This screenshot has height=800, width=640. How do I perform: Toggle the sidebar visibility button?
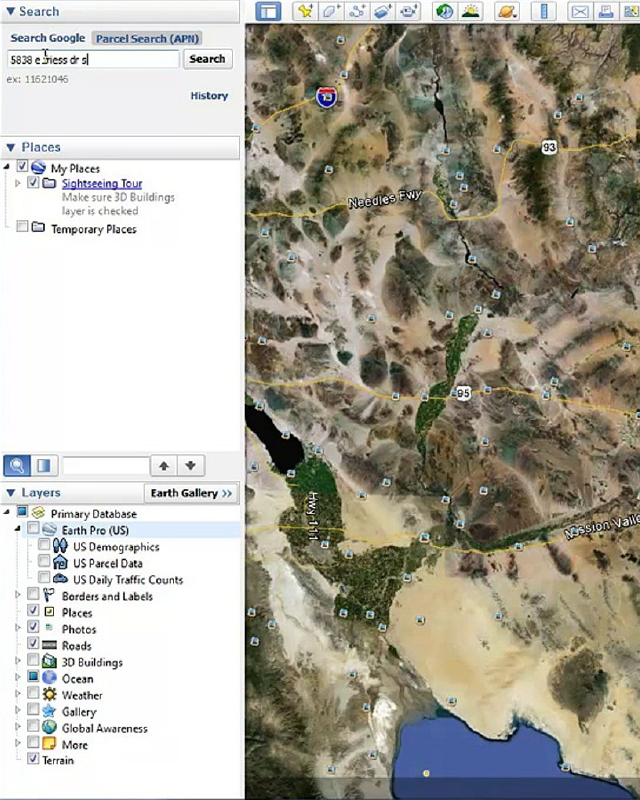pyautogui.click(x=267, y=12)
